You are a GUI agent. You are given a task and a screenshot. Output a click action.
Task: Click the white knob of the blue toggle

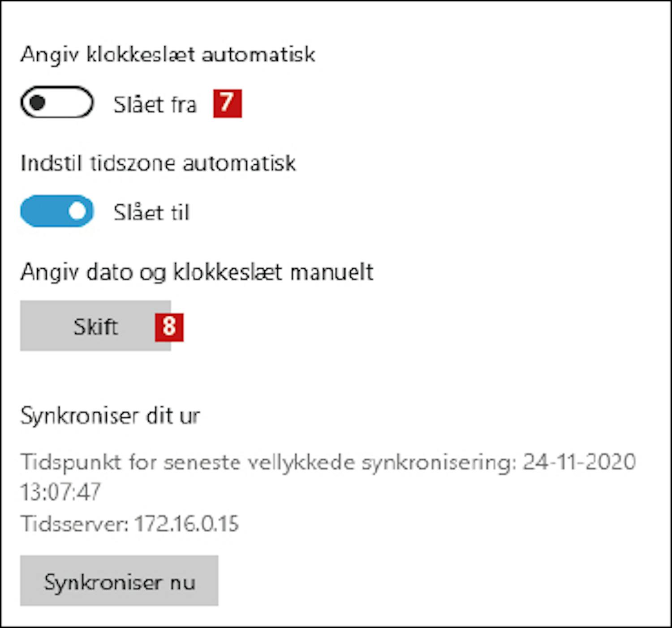point(78,211)
